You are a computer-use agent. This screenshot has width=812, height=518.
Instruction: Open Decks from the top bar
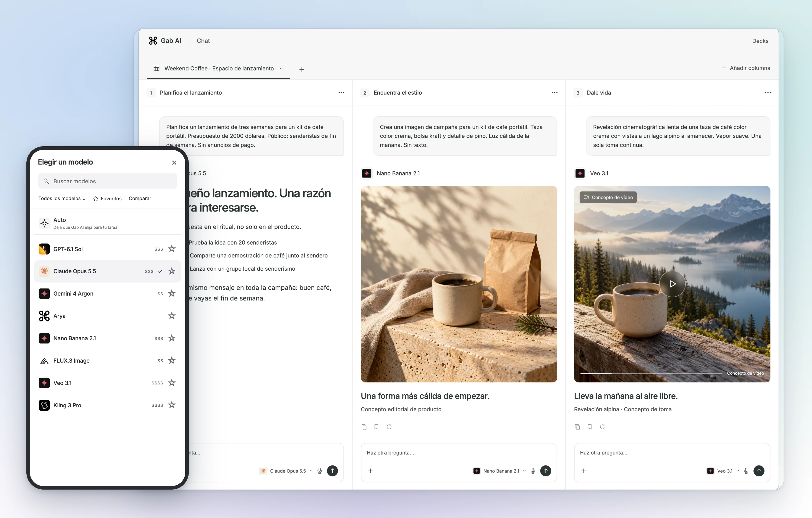click(x=760, y=41)
